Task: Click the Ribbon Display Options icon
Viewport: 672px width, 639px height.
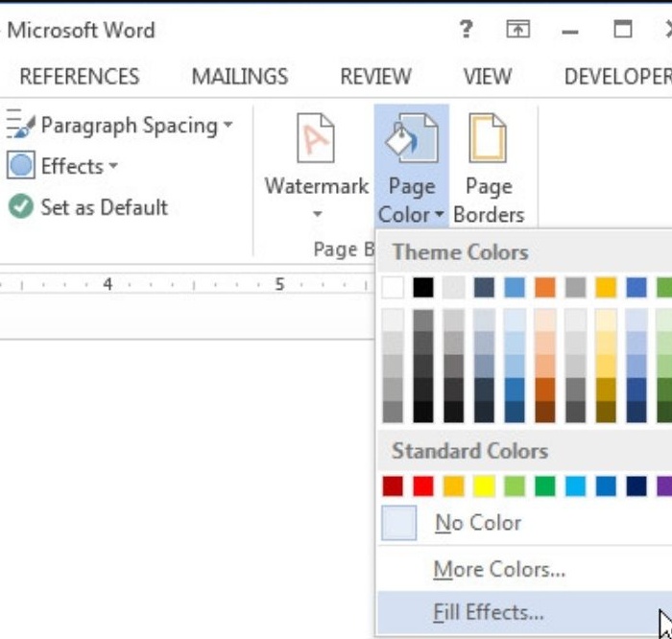Action: 518,30
